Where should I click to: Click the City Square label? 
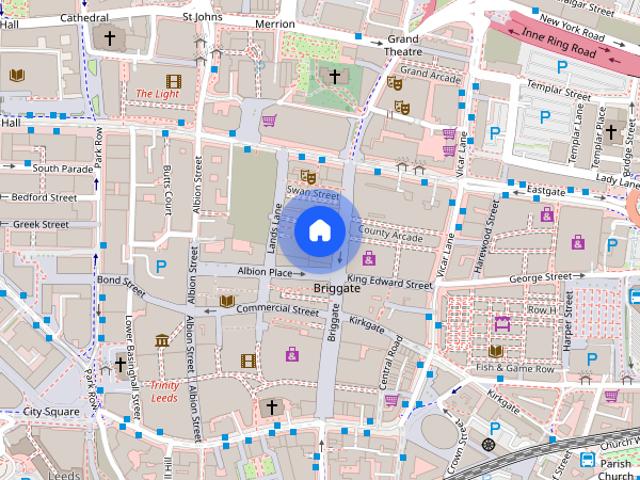click(x=51, y=411)
